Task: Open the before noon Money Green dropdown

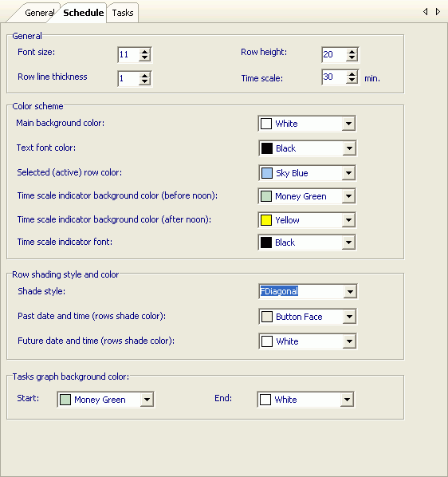Action: point(348,196)
